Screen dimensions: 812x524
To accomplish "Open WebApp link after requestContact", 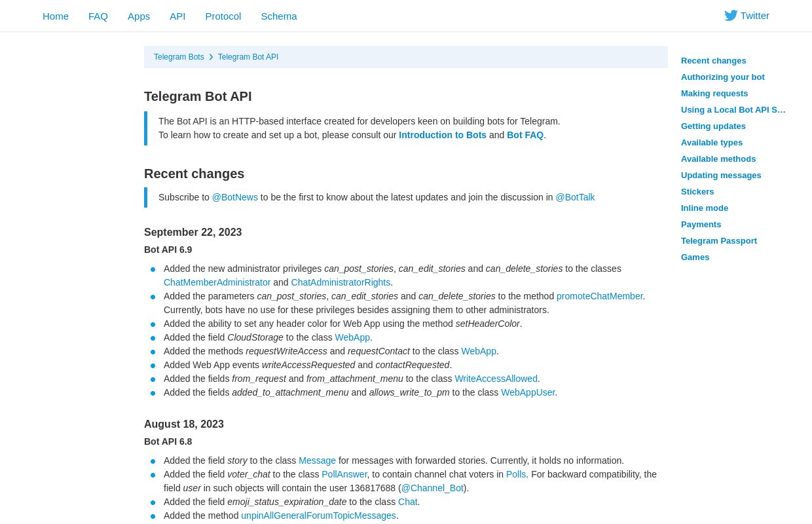I will pyautogui.click(x=479, y=351).
